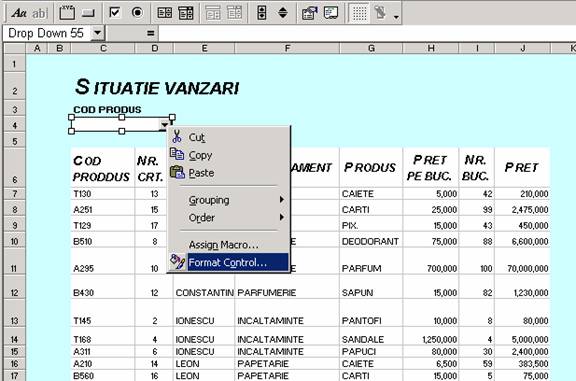576x381 pixels.
Task: Click cell containing A251
Action: coord(103,209)
